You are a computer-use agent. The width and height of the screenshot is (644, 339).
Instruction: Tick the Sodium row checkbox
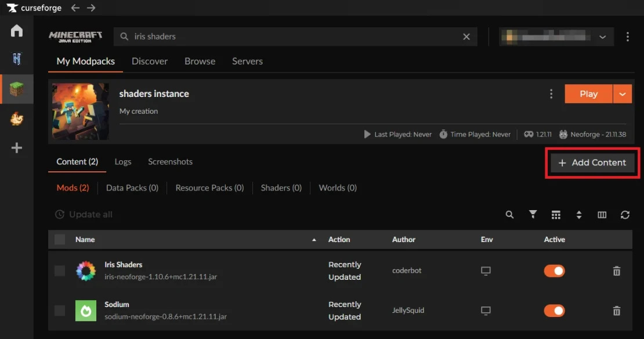[60, 311]
